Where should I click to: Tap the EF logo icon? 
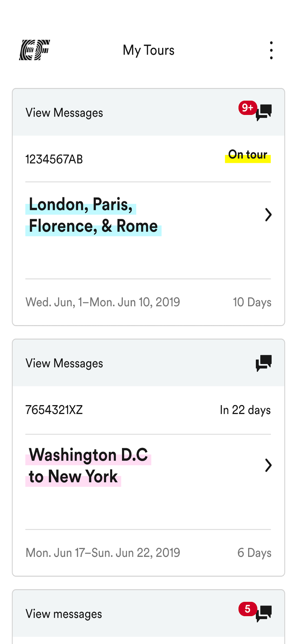click(x=35, y=50)
